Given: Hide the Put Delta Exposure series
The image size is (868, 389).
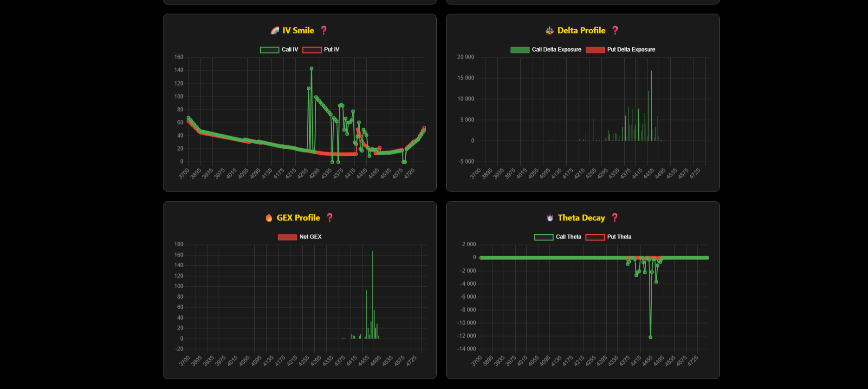Looking at the screenshot, I should [x=621, y=50].
